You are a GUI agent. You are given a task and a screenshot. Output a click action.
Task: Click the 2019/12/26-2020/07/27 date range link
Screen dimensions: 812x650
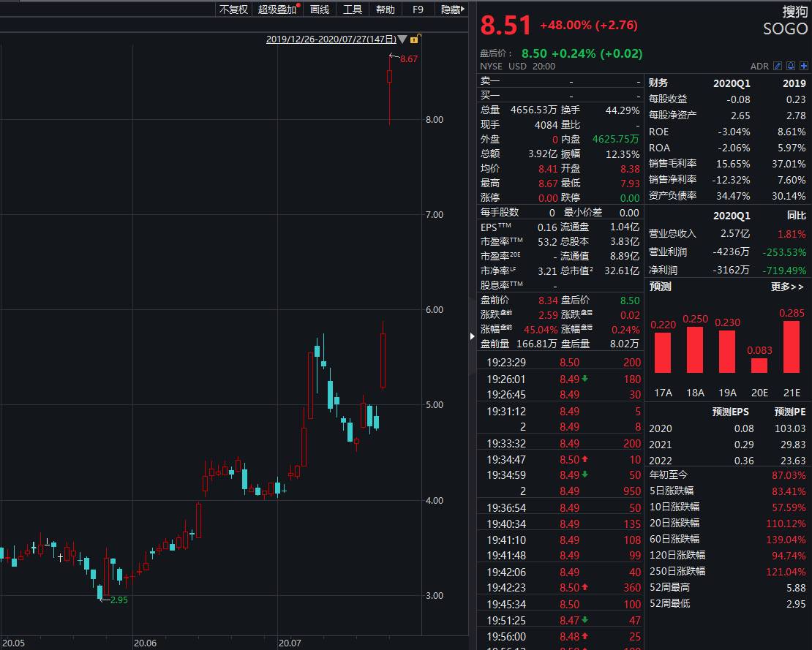pos(331,39)
